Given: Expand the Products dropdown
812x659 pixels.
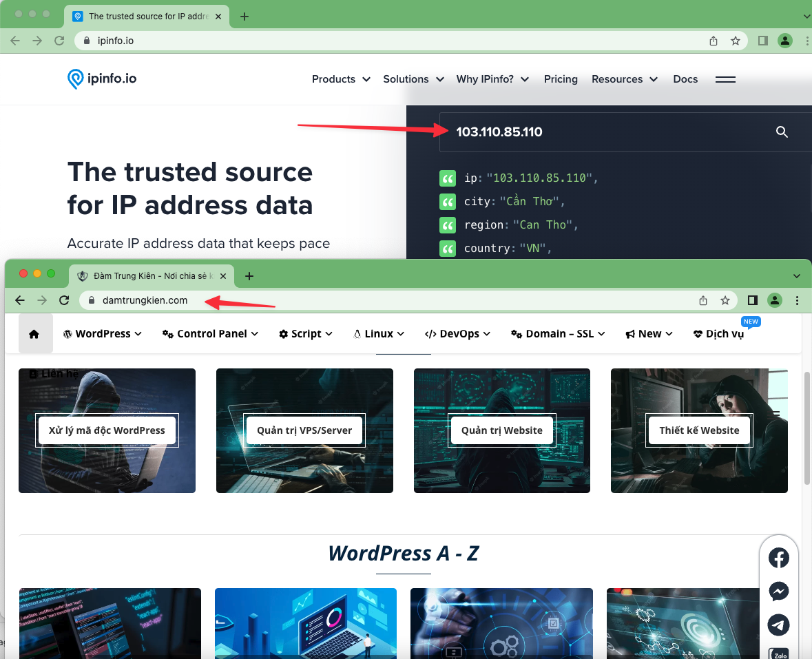Looking at the screenshot, I should click(341, 79).
